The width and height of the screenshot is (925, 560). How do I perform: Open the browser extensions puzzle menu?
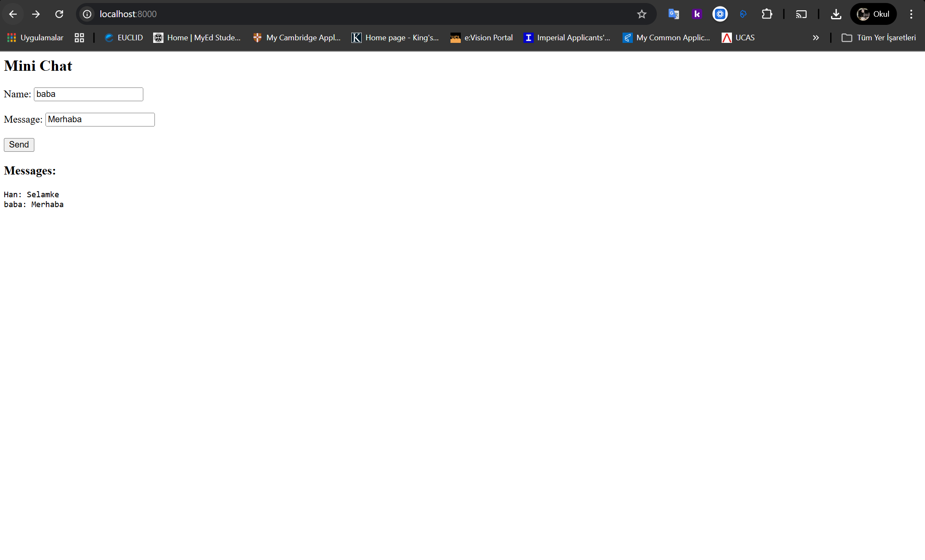point(767,14)
